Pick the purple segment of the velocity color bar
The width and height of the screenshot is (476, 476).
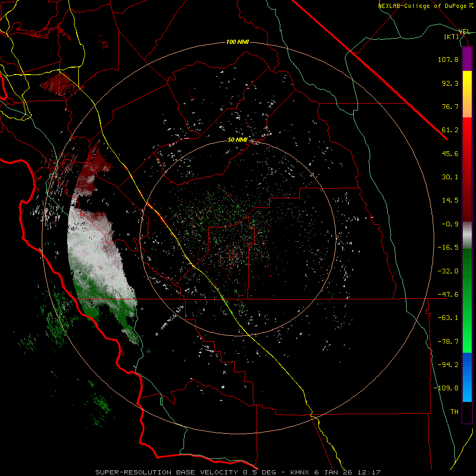point(467,59)
